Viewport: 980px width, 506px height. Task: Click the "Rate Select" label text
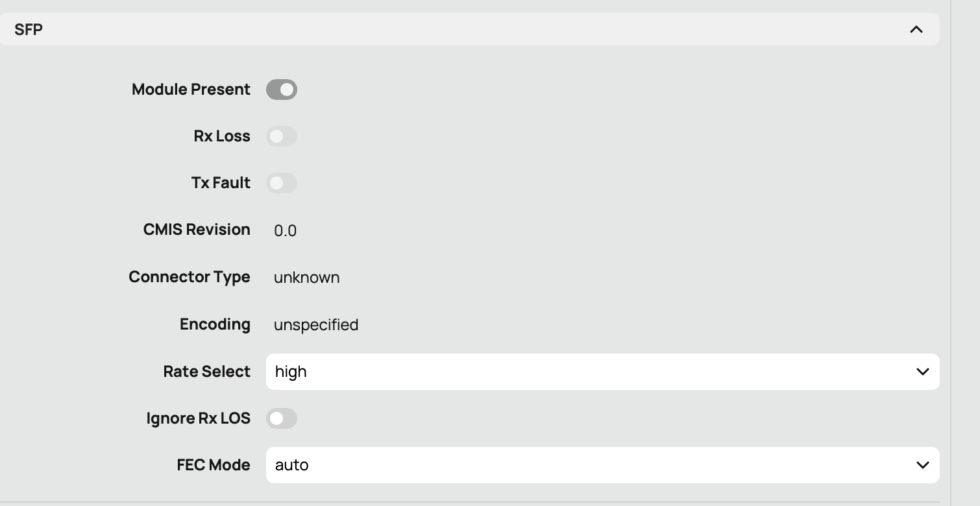tap(206, 372)
